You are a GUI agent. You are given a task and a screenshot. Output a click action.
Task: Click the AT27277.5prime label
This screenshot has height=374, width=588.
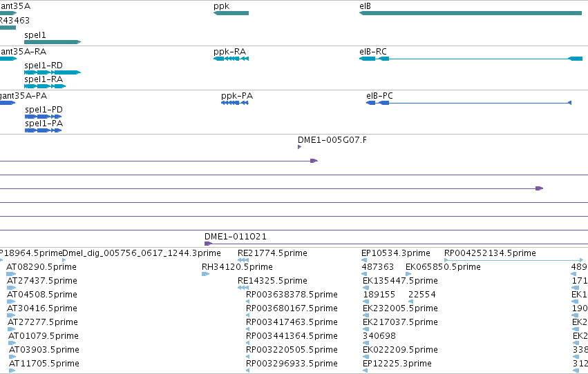[x=43, y=322]
